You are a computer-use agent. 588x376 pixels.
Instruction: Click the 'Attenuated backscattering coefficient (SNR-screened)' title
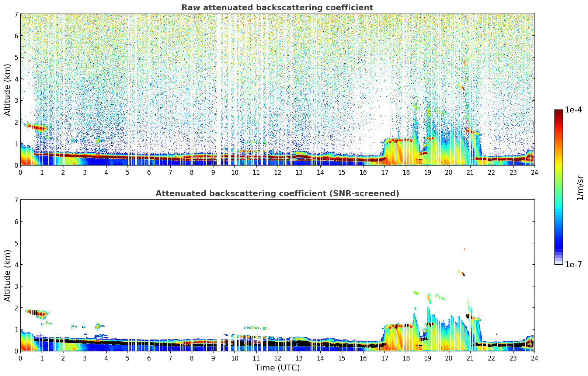[277, 194]
